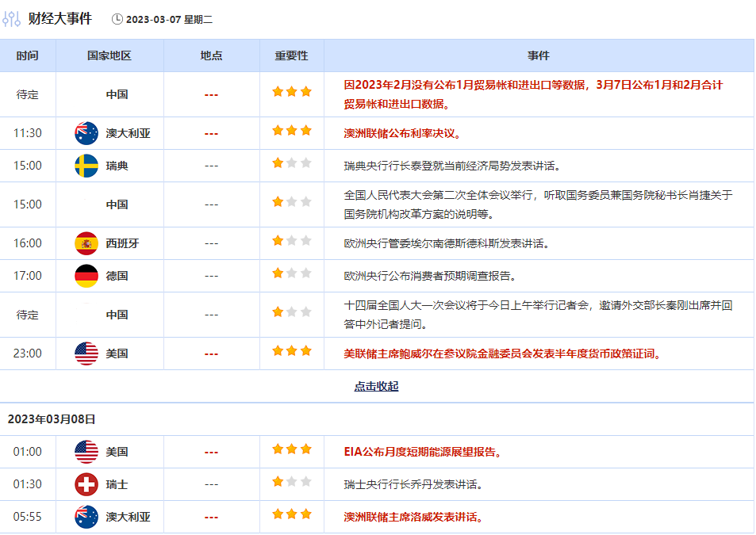Viewport: 756px width, 535px height.
Task: Click the Australia flag in the 05:55 row
Action: point(86,517)
